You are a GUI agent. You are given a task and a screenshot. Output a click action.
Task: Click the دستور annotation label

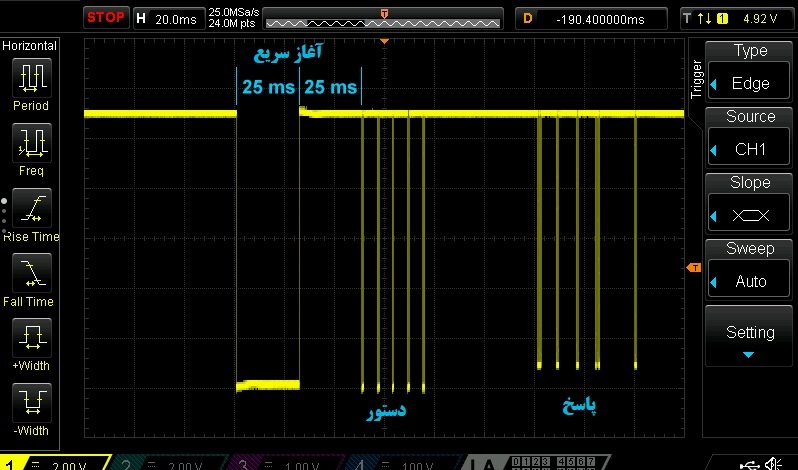click(x=386, y=411)
